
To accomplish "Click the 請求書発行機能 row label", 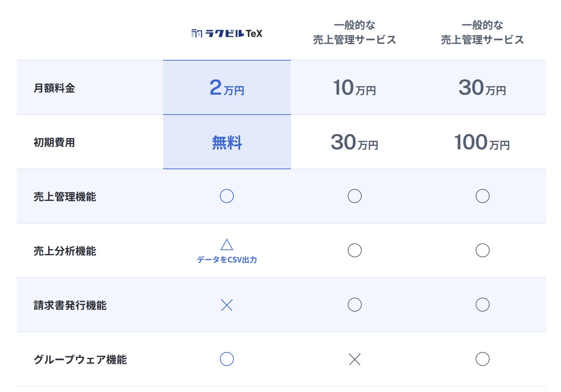I will [70, 305].
